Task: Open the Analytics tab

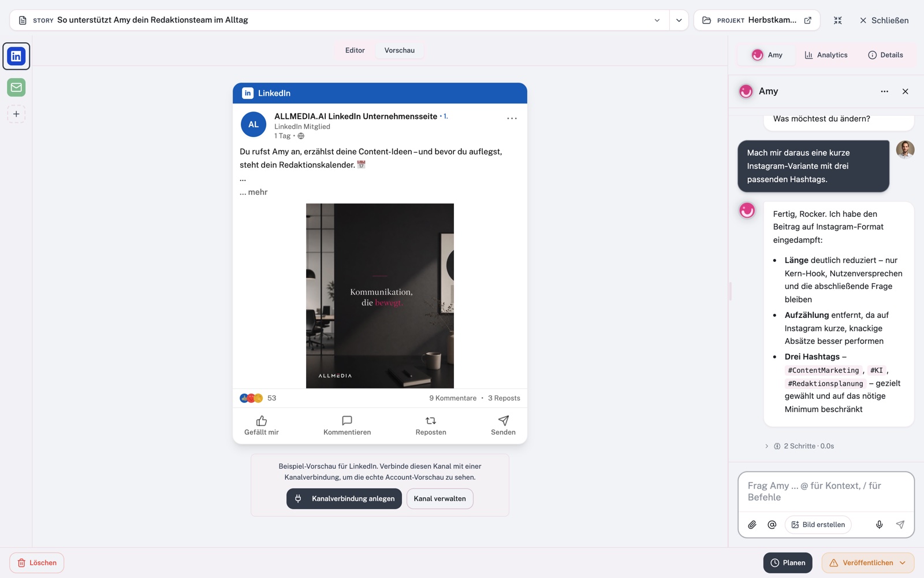Action: tap(826, 55)
